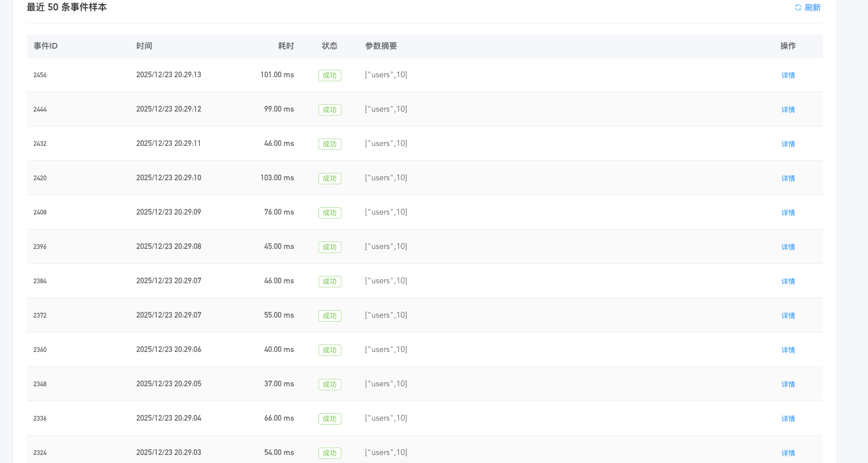Click event ID 2456
Screen dimensions: 868x463
point(40,75)
